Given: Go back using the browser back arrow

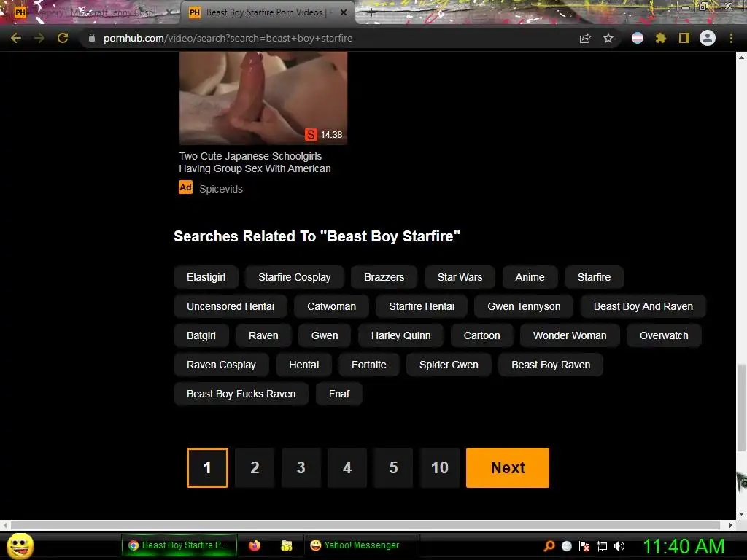Looking at the screenshot, I should [x=16, y=38].
